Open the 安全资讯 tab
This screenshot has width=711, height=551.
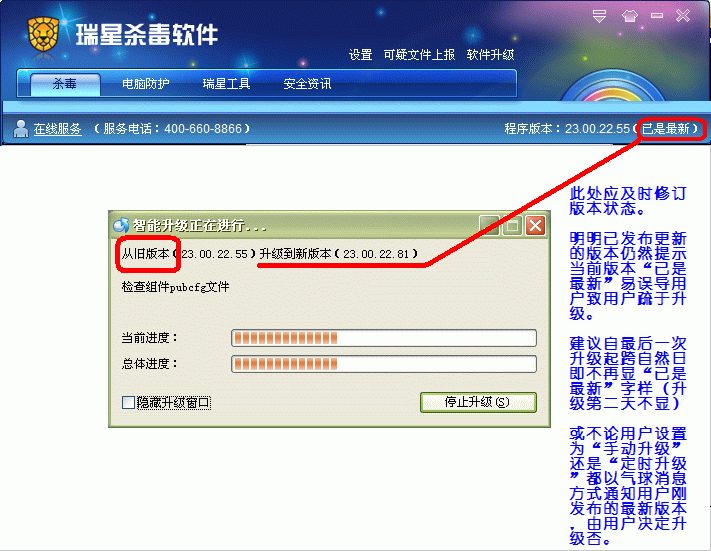(x=307, y=84)
